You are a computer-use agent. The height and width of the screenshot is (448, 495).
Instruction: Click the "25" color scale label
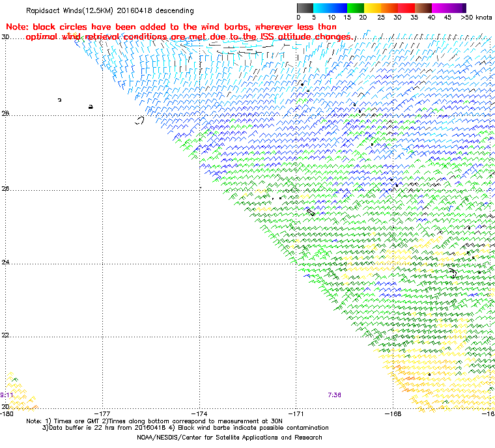coord(381,18)
